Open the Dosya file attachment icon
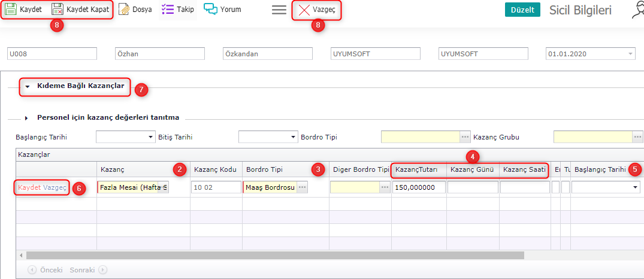 [x=124, y=10]
